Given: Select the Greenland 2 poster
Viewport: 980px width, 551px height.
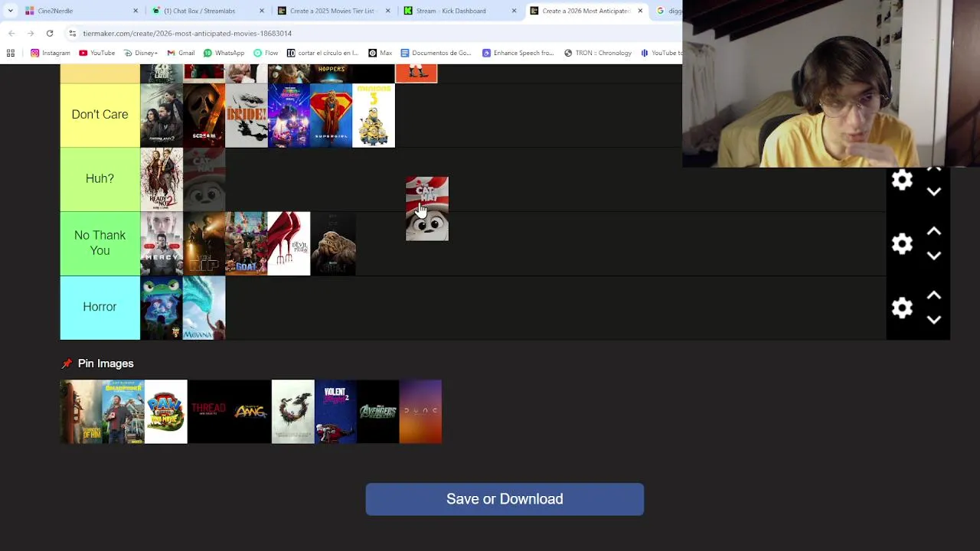Looking at the screenshot, I should [x=162, y=115].
